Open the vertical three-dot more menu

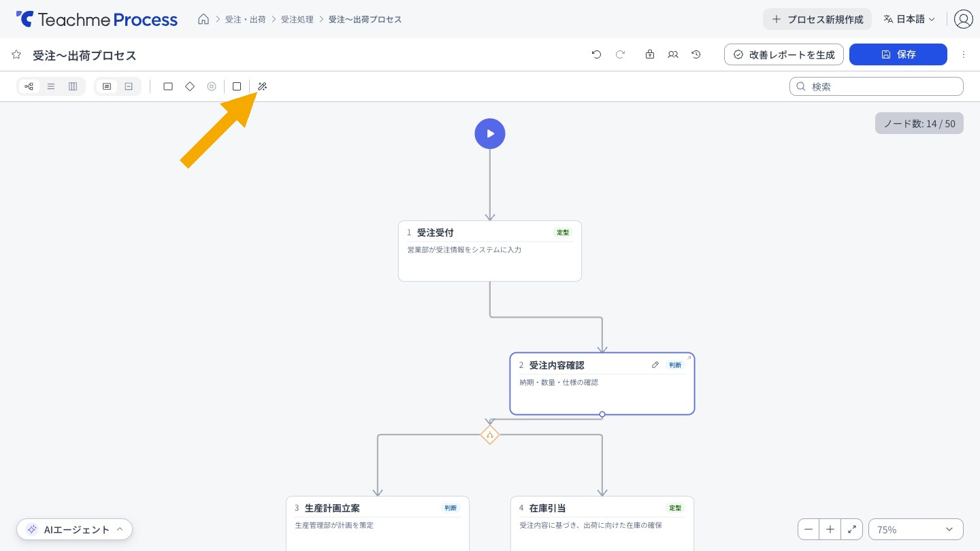963,54
